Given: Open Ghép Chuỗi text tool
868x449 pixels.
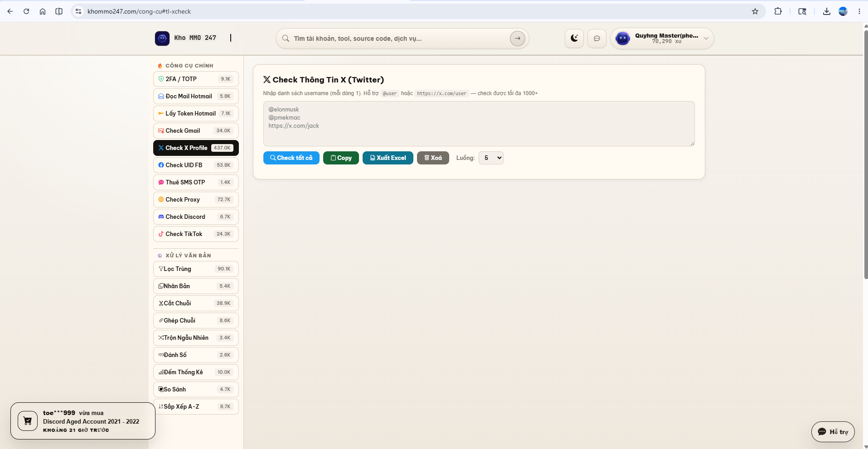Looking at the screenshot, I should 196,320.
